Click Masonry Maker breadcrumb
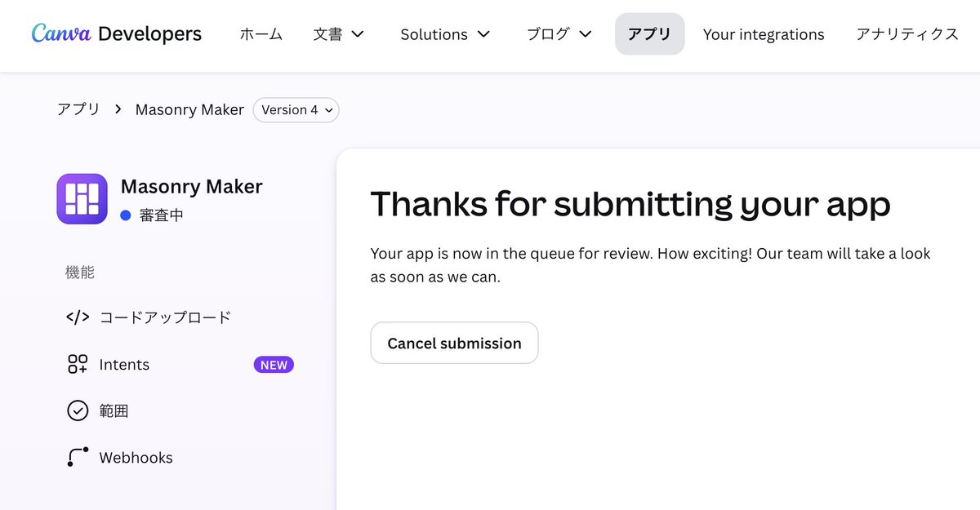 click(x=189, y=109)
